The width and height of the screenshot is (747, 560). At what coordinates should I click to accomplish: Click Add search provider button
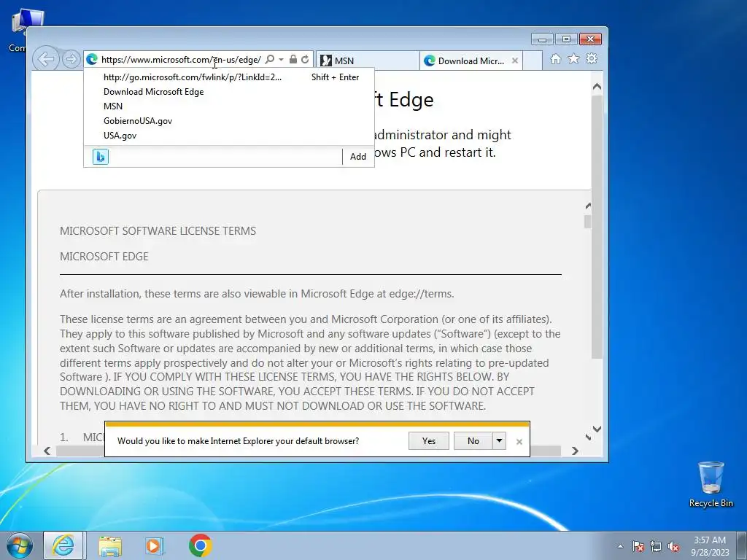tap(357, 157)
